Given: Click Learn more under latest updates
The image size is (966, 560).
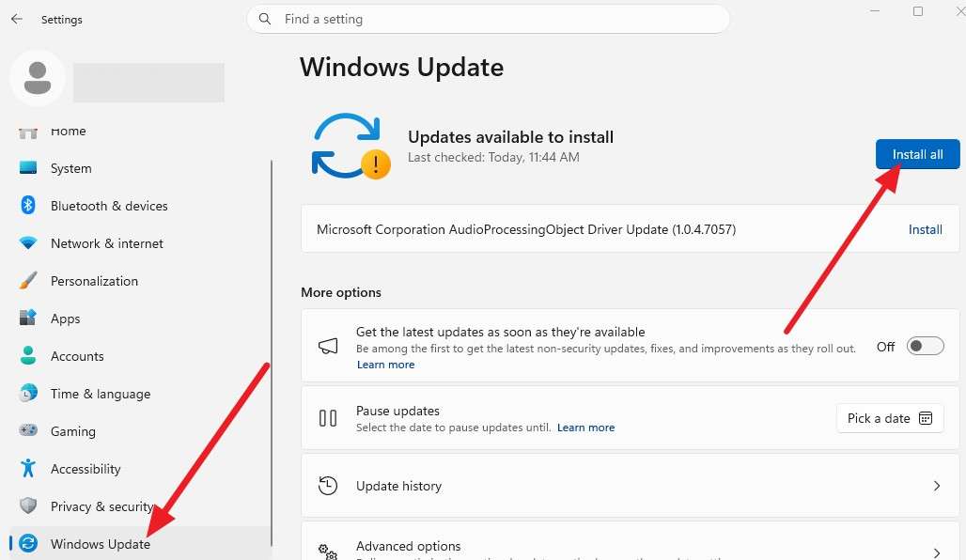Looking at the screenshot, I should pyautogui.click(x=385, y=365).
